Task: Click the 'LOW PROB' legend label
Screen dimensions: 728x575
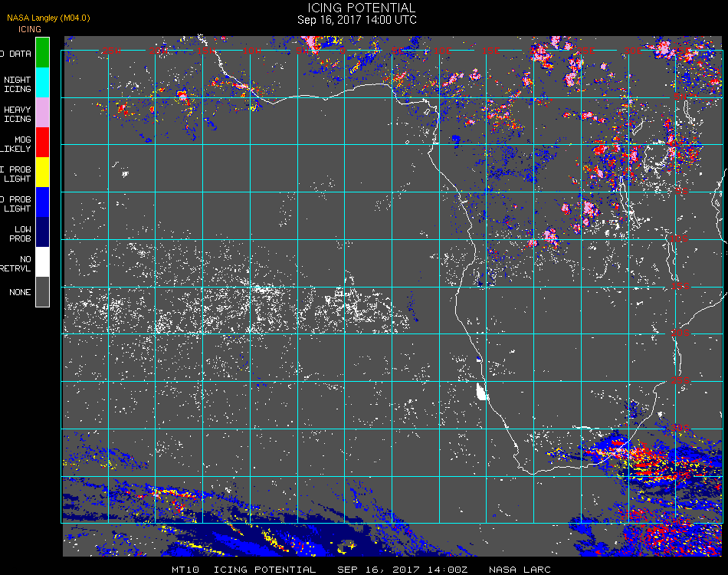Action: (x=21, y=234)
